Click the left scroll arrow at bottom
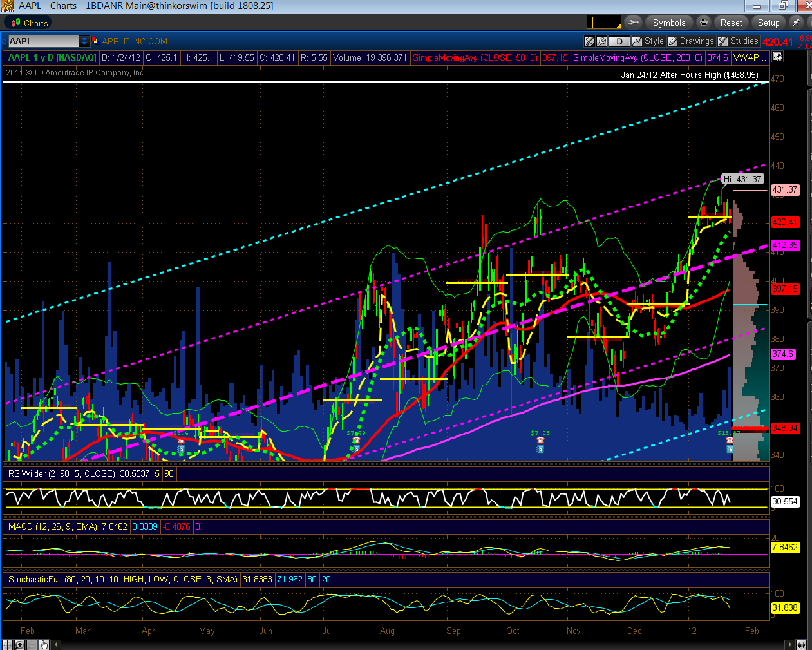This screenshot has width=812, height=650. coord(57,644)
